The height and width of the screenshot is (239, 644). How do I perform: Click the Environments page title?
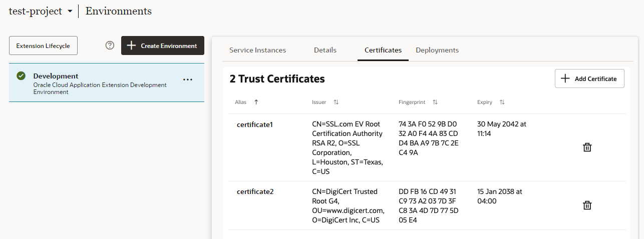(119, 11)
